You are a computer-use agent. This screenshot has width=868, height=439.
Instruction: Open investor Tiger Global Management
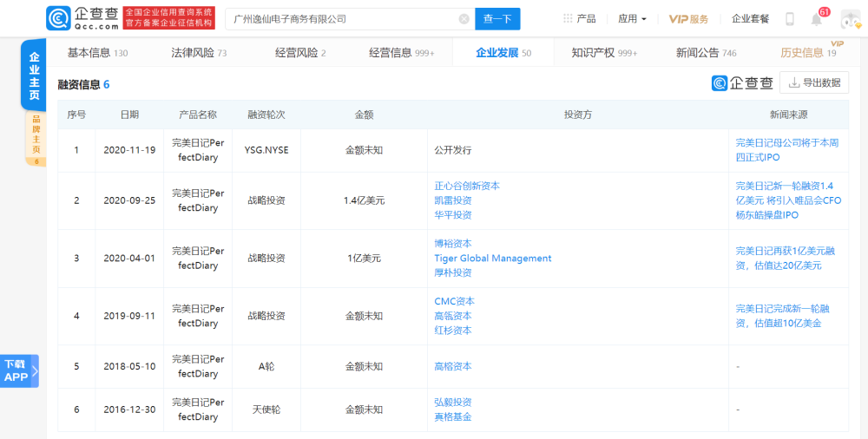tap(493, 258)
